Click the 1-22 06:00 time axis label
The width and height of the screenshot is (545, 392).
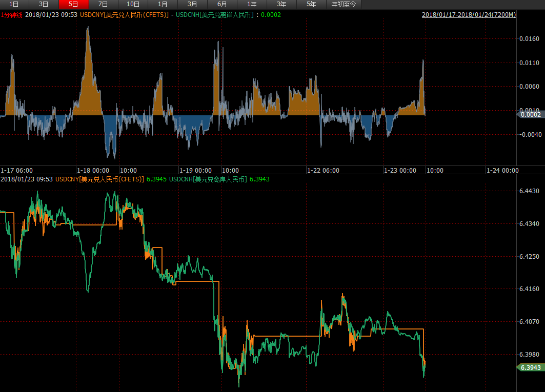click(x=323, y=170)
